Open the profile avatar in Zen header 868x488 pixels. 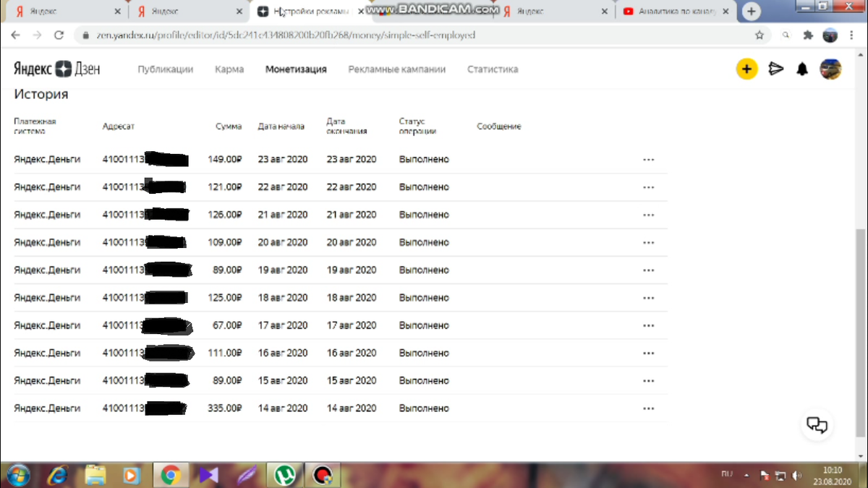pyautogui.click(x=830, y=69)
